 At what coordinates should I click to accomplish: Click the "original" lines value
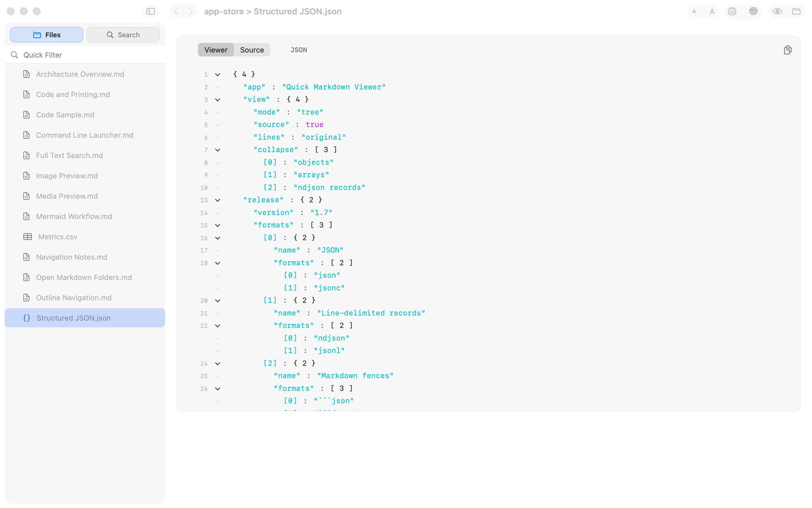[323, 137]
